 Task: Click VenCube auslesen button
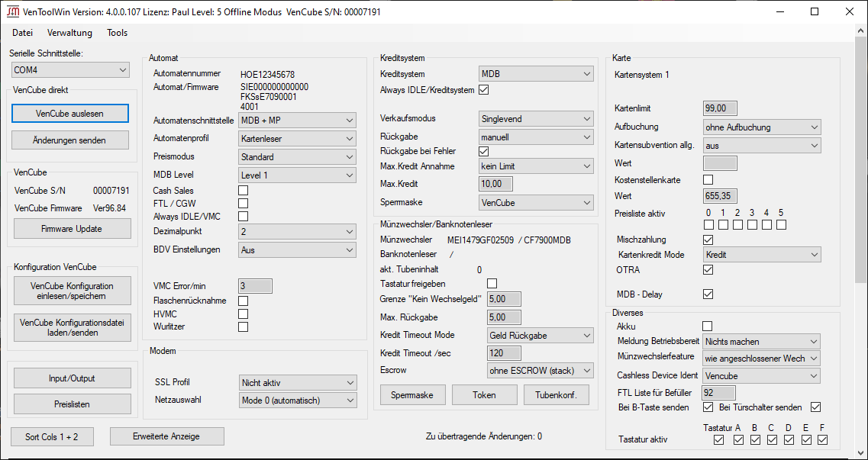(x=70, y=113)
